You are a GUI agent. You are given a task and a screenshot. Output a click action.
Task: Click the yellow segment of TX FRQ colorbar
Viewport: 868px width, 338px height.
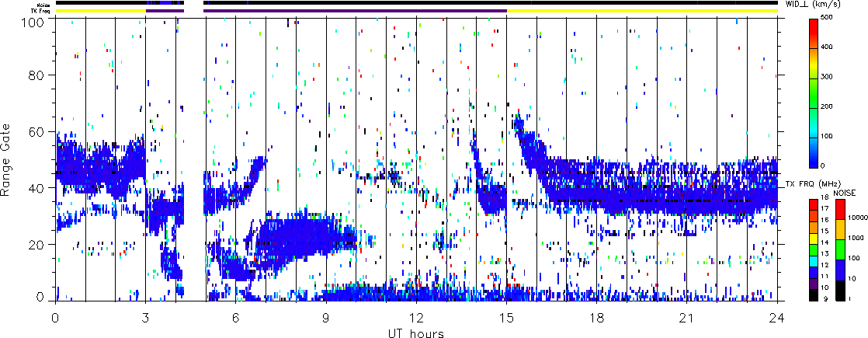pos(814,239)
